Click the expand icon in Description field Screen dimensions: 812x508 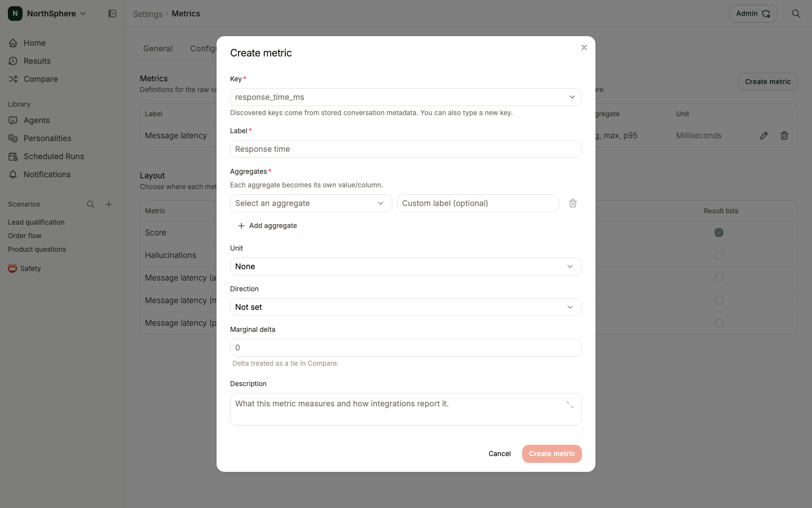570,405
